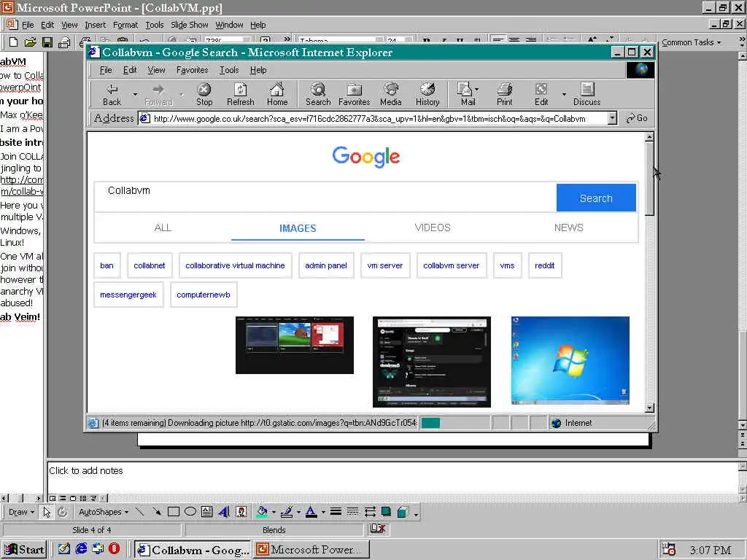
Task: Insert WordArt from Drawing toolbar
Action: tap(223, 512)
